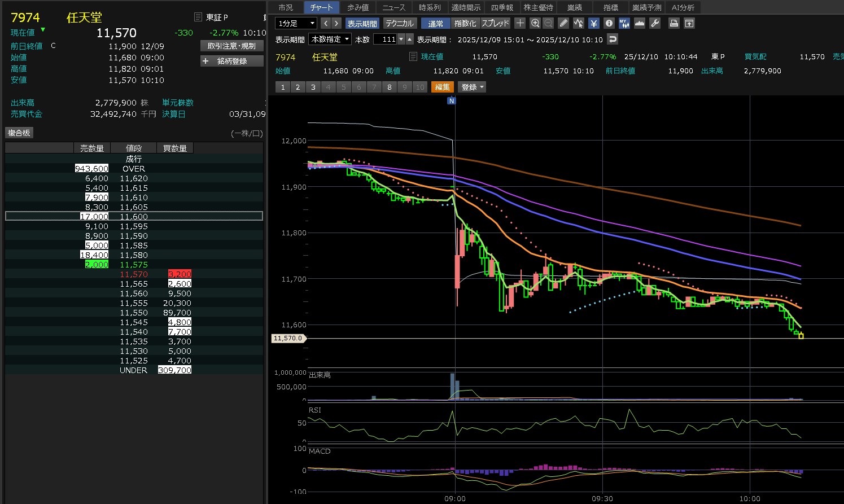Open the 1分足 timeframe dropdown
The width and height of the screenshot is (844, 504).
296,23
